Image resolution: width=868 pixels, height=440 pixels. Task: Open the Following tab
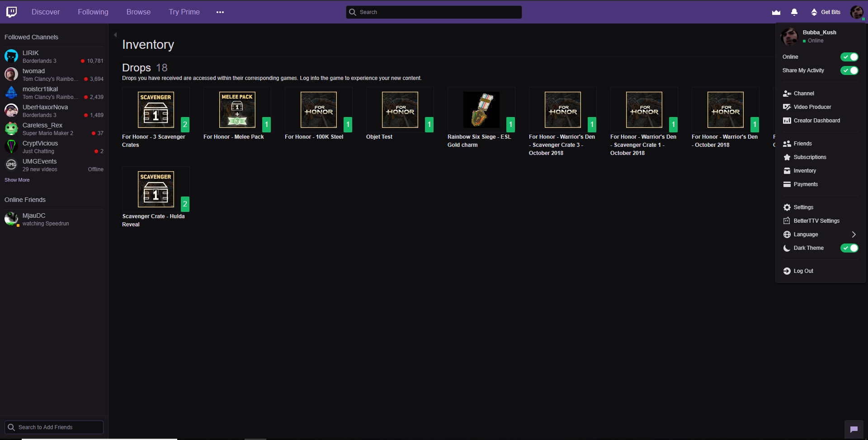(93, 12)
